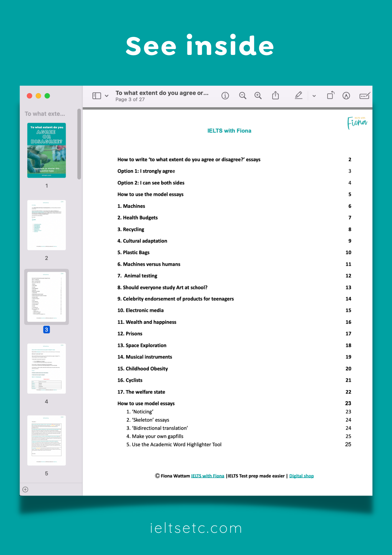Select the page 2 thumbnail

pos(47,225)
